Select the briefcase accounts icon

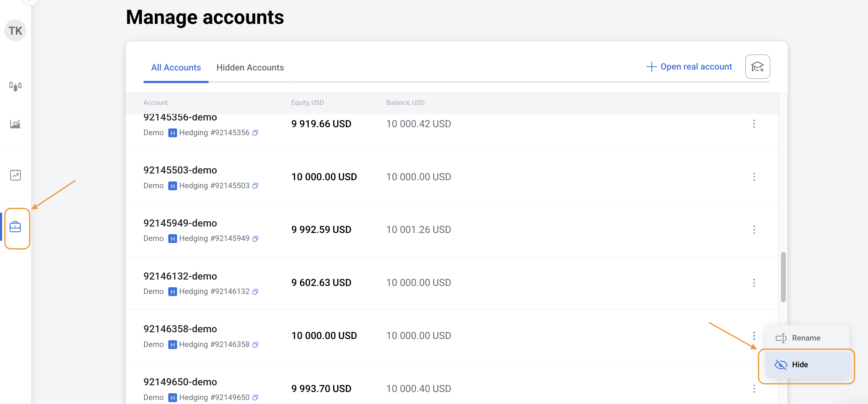[15, 227]
